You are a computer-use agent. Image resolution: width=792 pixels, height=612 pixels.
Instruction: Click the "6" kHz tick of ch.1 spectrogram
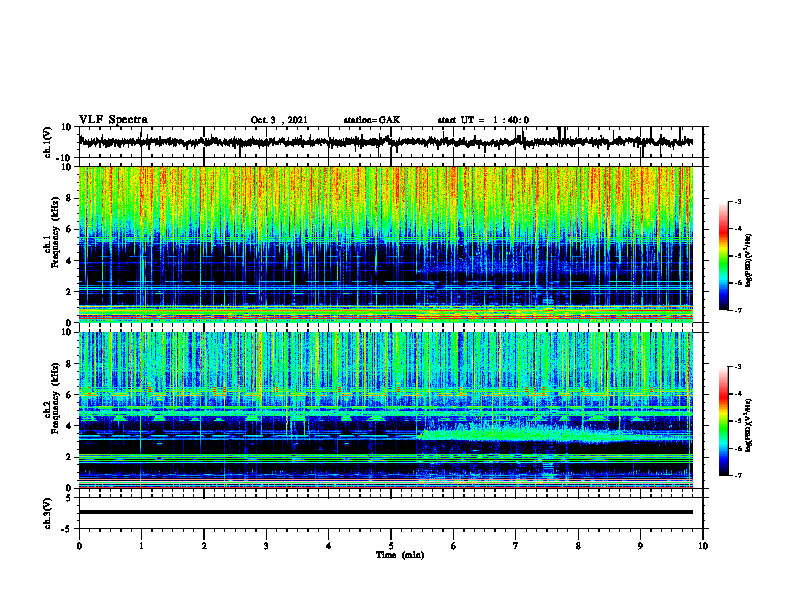point(70,230)
